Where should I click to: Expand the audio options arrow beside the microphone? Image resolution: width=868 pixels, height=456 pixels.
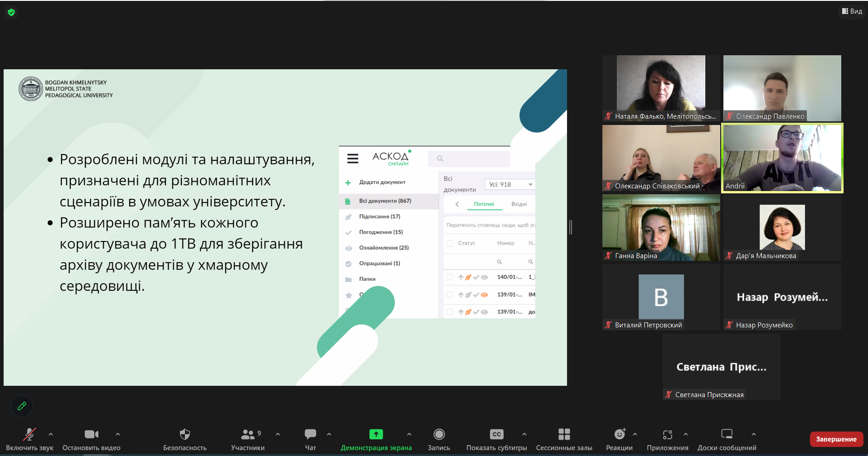pyautogui.click(x=51, y=434)
